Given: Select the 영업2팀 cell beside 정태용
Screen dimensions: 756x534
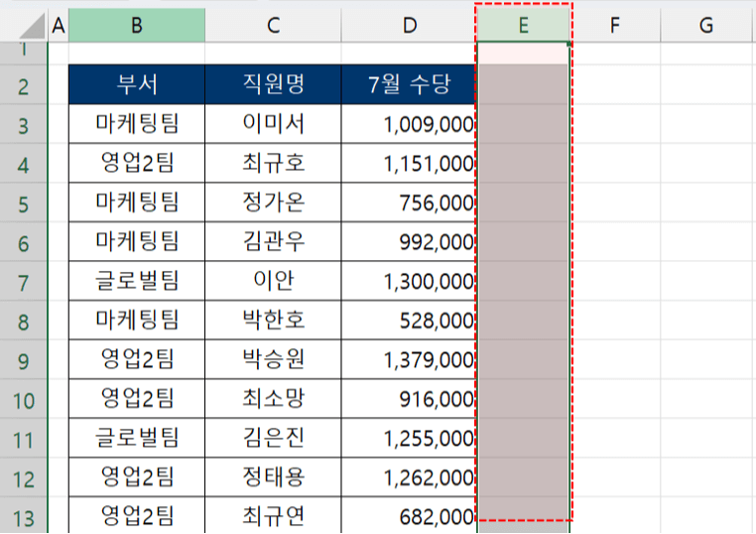Looking at the screenshot, I should [x=137, y=477].
